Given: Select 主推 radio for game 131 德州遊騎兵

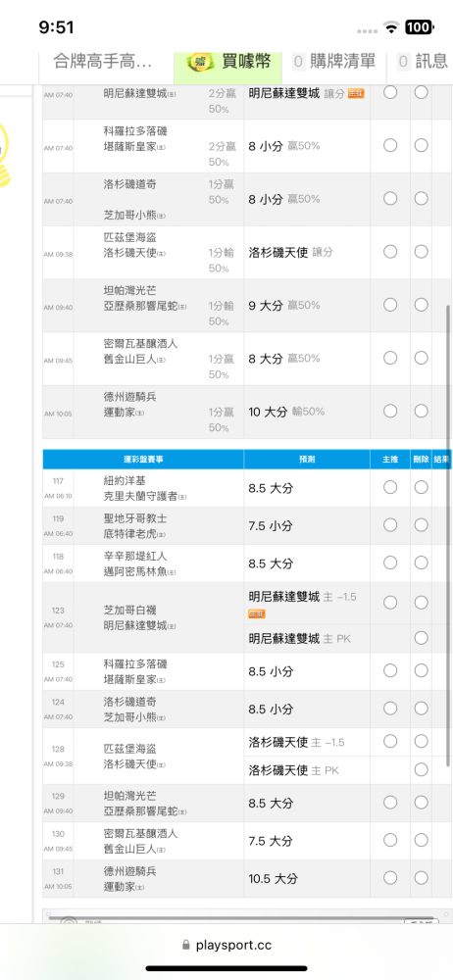Looking at the screenshot, I should pyautogui.click(x=390, y=877).
